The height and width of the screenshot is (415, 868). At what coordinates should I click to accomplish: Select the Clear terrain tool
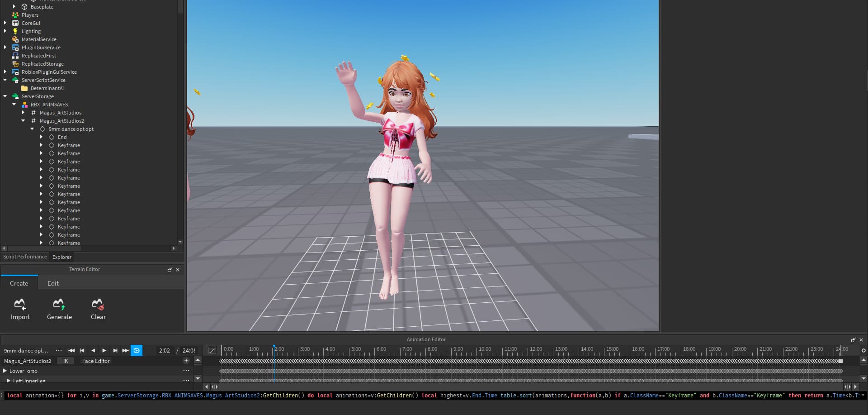[x=98, y=309]
